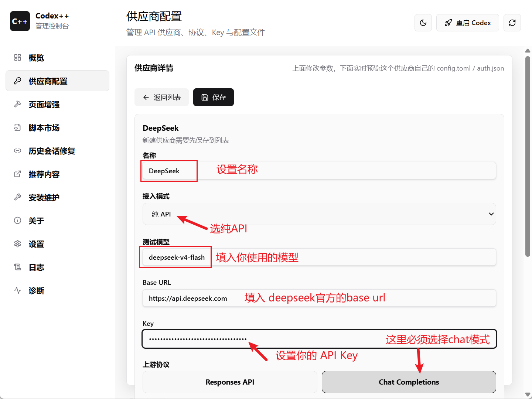Click the rocket icon on 重启 Codex

coord(448,23)
